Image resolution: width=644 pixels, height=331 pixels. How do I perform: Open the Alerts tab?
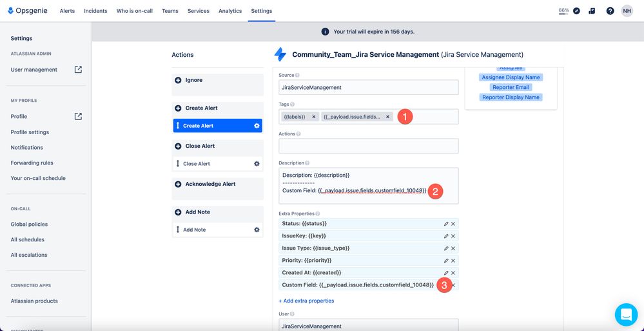pyautogui.click(x=67, y=11)
